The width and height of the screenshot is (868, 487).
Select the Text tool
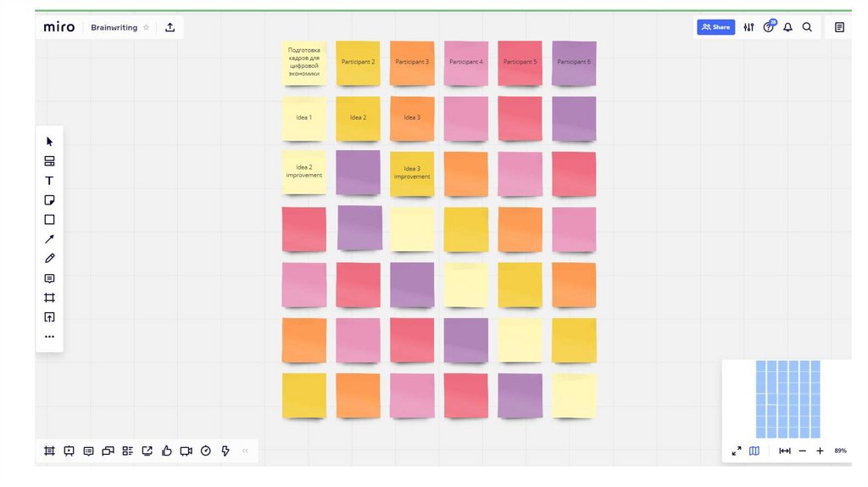pos(49,181)
